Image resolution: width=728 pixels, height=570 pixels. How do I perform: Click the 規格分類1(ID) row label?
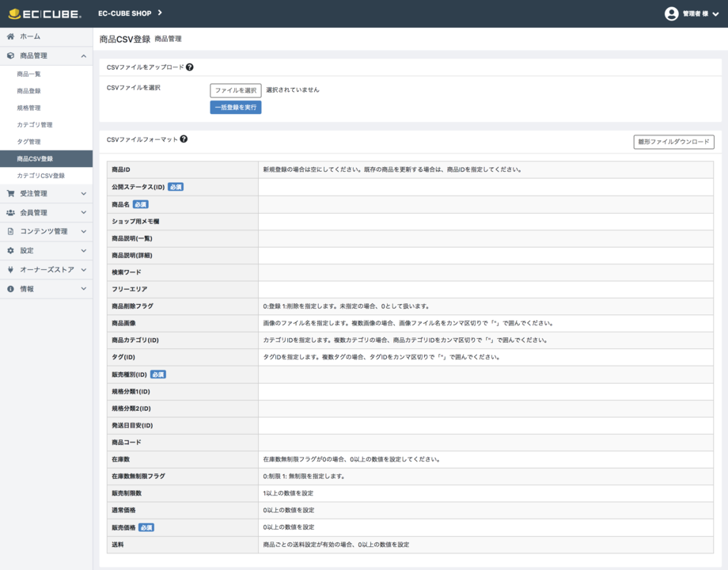click(131, 392)
